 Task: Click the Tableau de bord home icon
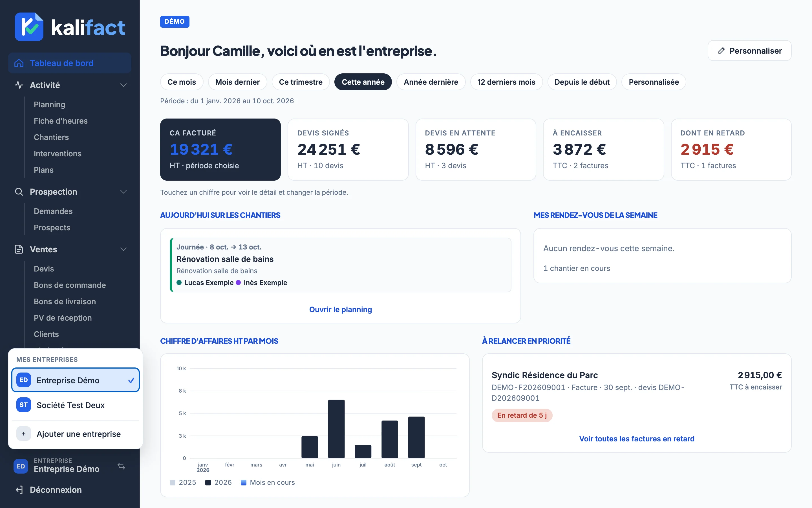(19, 63)
